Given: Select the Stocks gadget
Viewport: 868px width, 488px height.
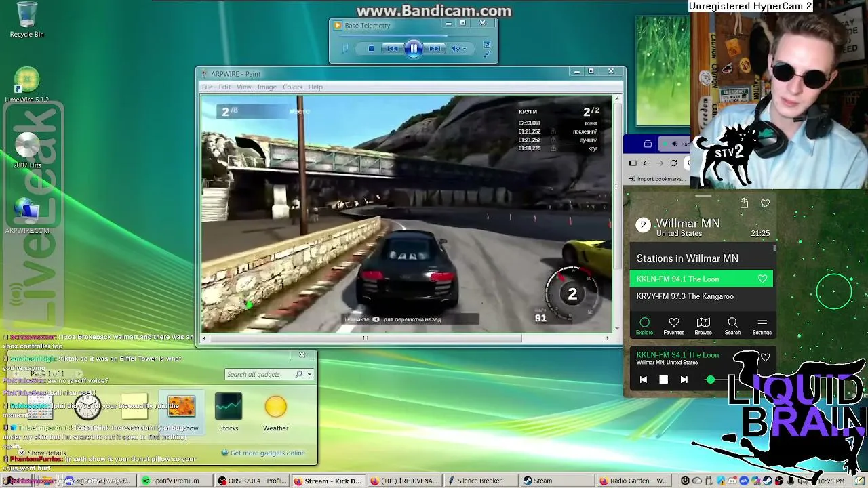Looking at the screenshot, I should coord(229,412).
